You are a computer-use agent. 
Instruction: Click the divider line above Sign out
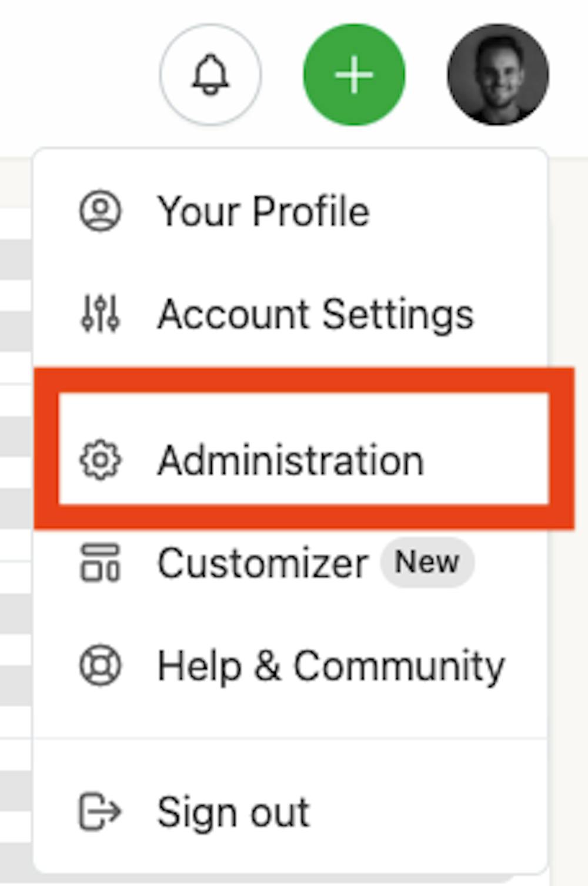tap(290, 738)
